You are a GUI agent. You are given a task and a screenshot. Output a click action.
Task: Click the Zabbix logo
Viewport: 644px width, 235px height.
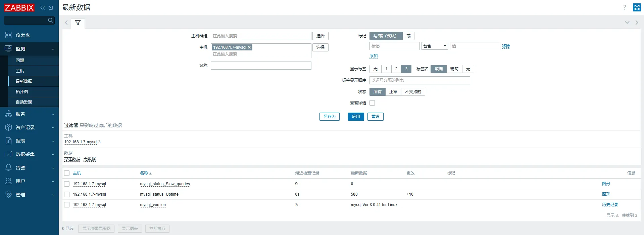click(19, 7)
